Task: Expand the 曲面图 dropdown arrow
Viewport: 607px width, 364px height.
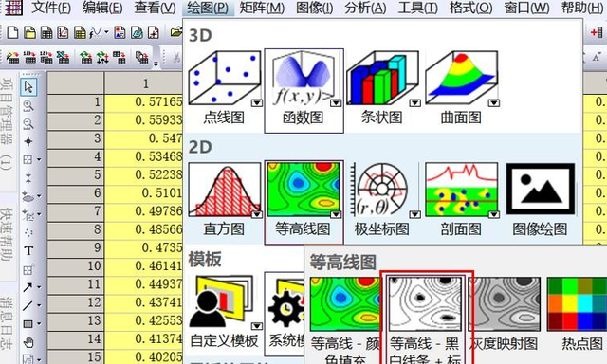Action: (493, 103)
